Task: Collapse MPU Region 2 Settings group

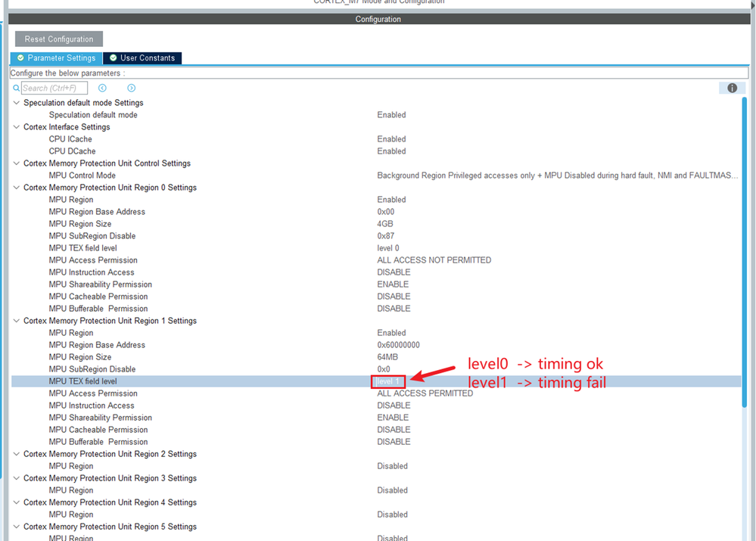Action: pyautogui.click(x=17, y=454)
